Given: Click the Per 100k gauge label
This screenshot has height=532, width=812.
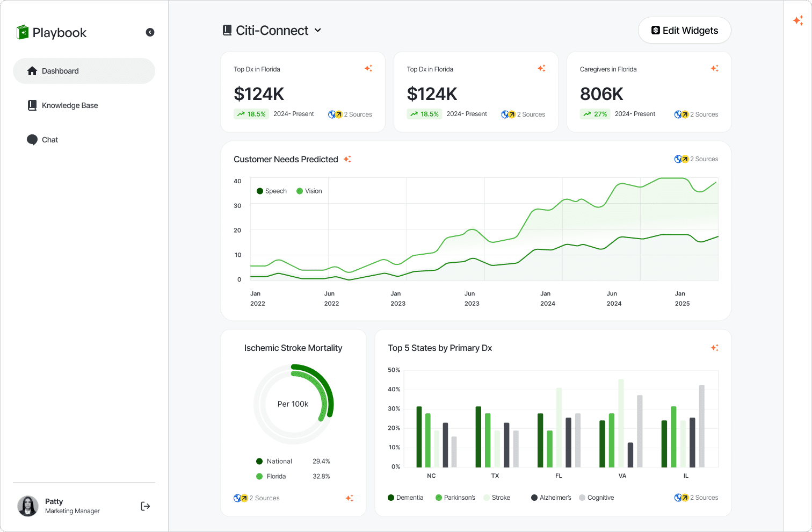Looking at the screenshot, I should click(x=293, y=404).
